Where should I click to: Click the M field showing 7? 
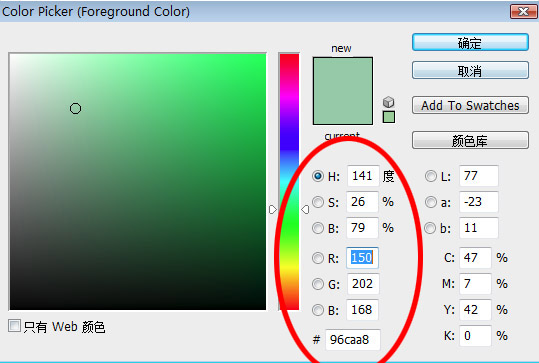click(475, 284)
